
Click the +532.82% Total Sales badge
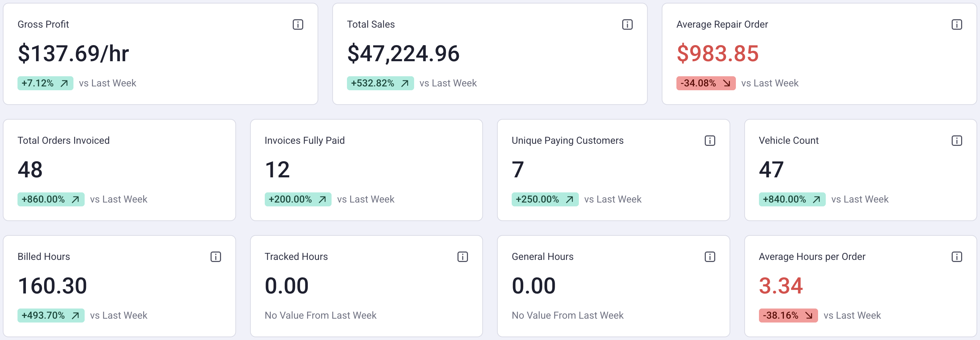[x=380, y=83]
